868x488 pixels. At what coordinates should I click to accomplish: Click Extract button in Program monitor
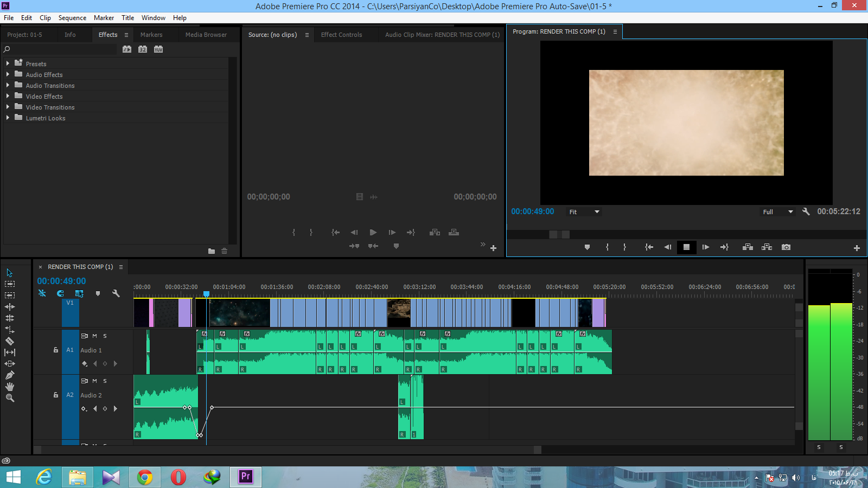point(767,247)
